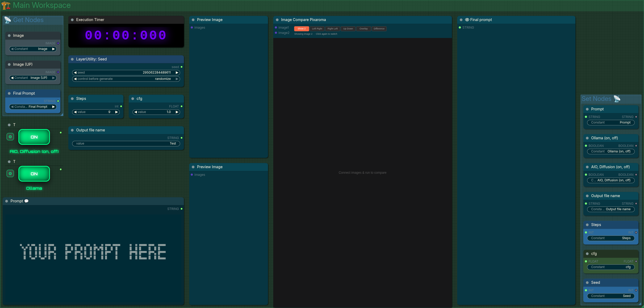
Task: Click the Set Nodes Prompt constant field
Action: coord(611,122)
